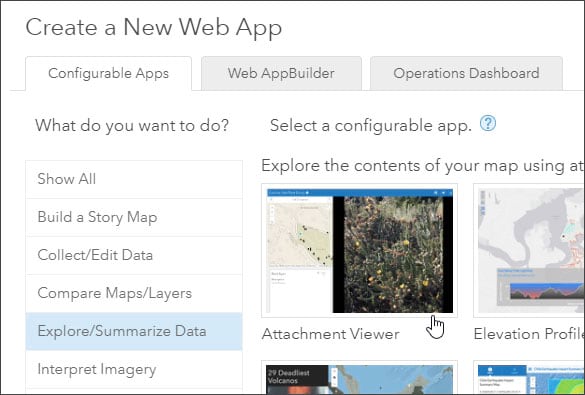The height and width of the screenshot is (395, 585).
Task: Click the earthquake impact summary app thumbnail
Action: (529, 378)
